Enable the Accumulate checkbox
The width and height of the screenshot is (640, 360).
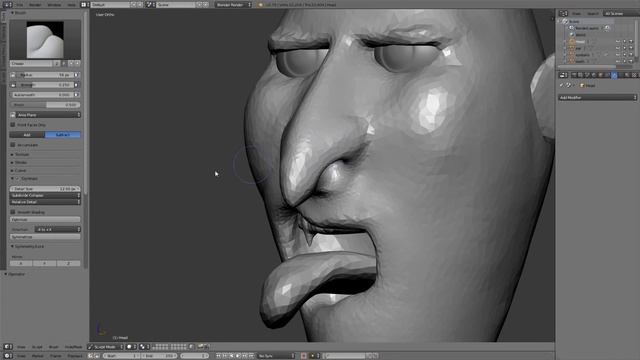point(13,145)
